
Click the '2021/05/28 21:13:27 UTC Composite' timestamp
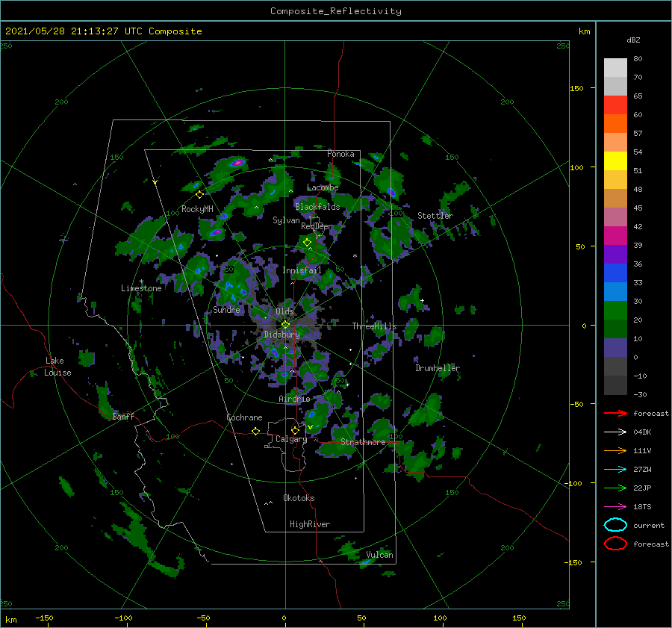click(103, 31)
